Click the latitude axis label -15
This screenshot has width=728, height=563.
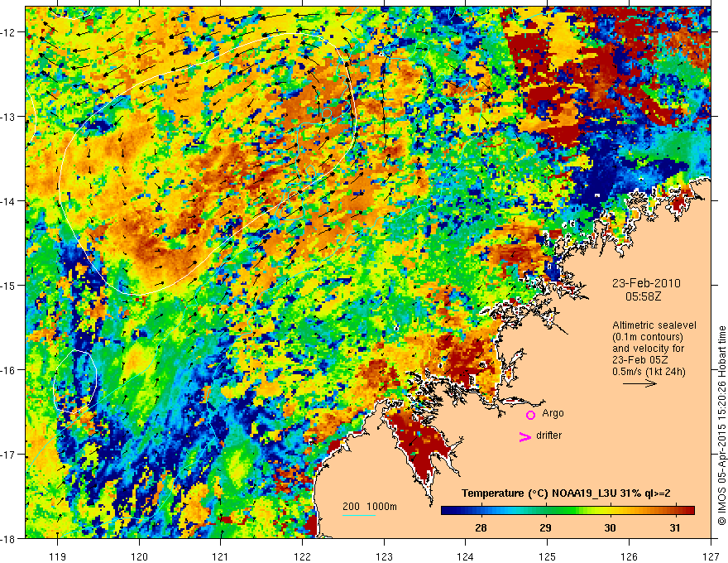pos(9,285)
